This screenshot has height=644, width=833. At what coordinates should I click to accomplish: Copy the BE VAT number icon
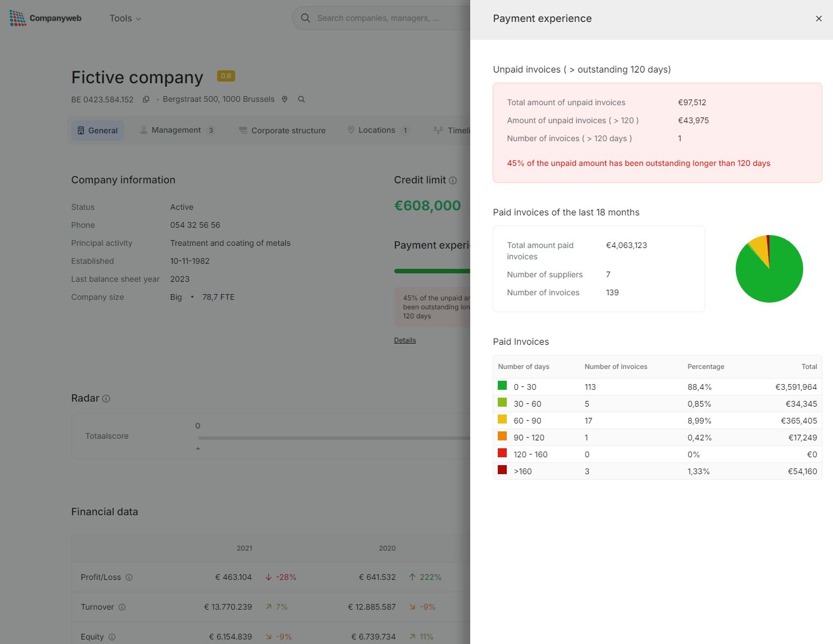point(146,100)
